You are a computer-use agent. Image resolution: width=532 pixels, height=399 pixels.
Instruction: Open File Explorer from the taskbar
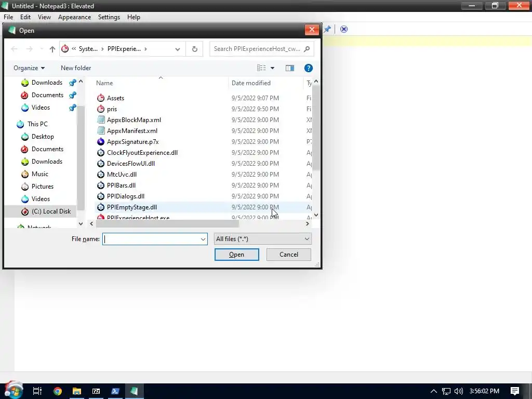[77, 391]
